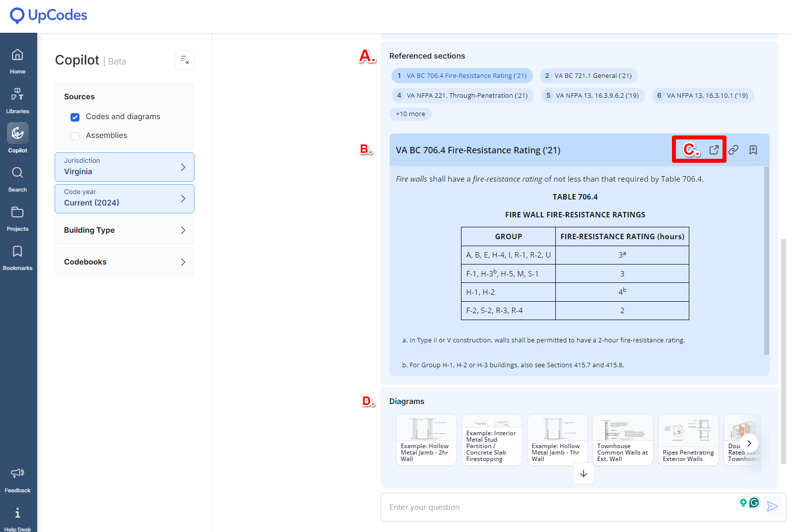Copy link to VA BC 706.4 section

(733, 150)
